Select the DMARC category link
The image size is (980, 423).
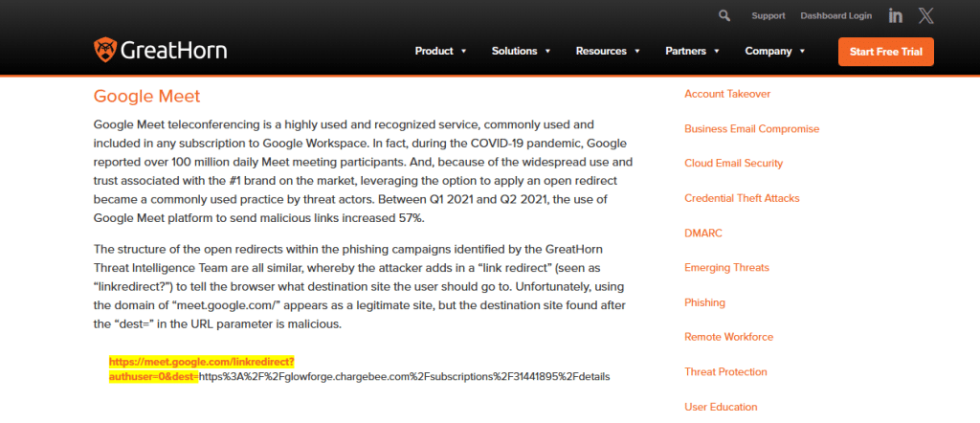pos(702,233)
